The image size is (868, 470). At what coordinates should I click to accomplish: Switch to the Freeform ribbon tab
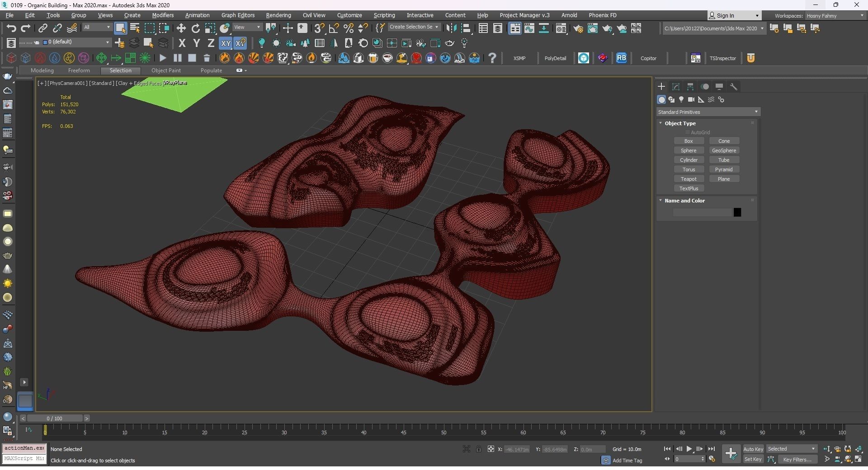(x=79, y=70)
